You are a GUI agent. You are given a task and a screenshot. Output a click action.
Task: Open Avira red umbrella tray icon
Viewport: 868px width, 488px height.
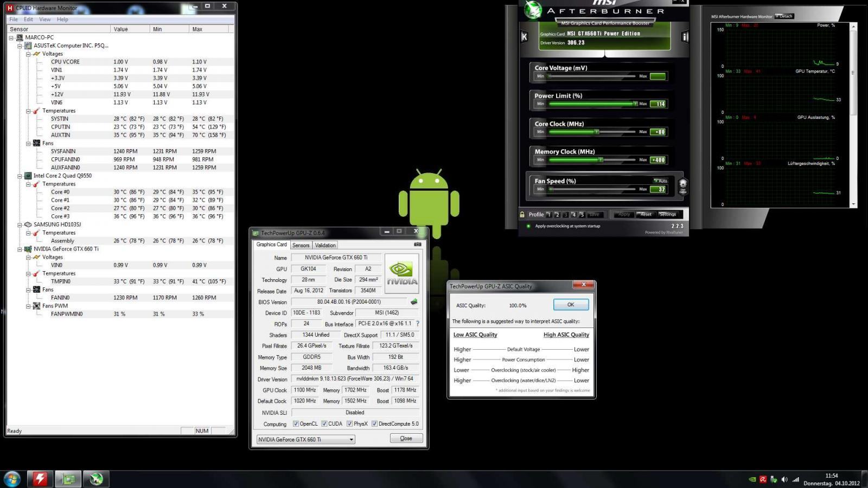coord(763,479)
